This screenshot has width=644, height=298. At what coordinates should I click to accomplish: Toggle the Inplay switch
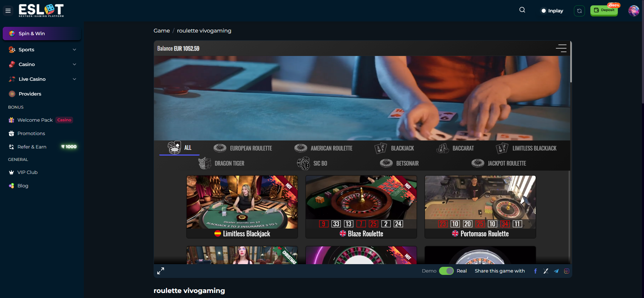543,11
